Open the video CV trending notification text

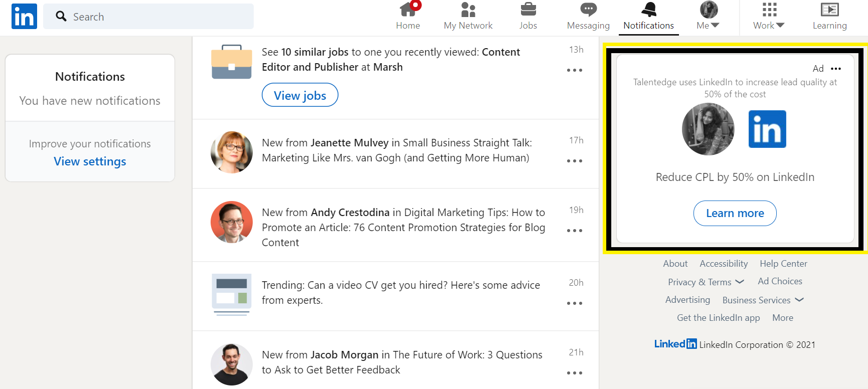[x=401, y=293]
